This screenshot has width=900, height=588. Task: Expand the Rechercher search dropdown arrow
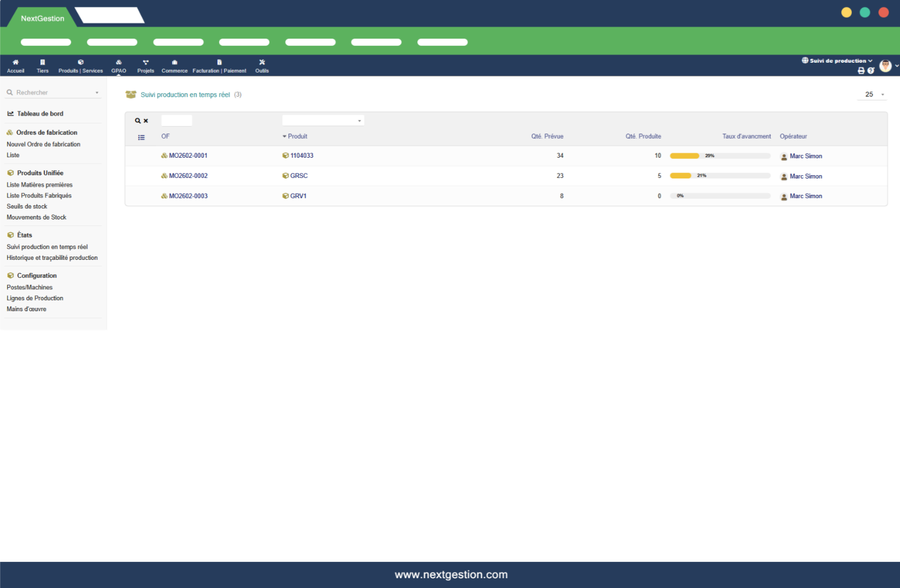tap(97, 93)
